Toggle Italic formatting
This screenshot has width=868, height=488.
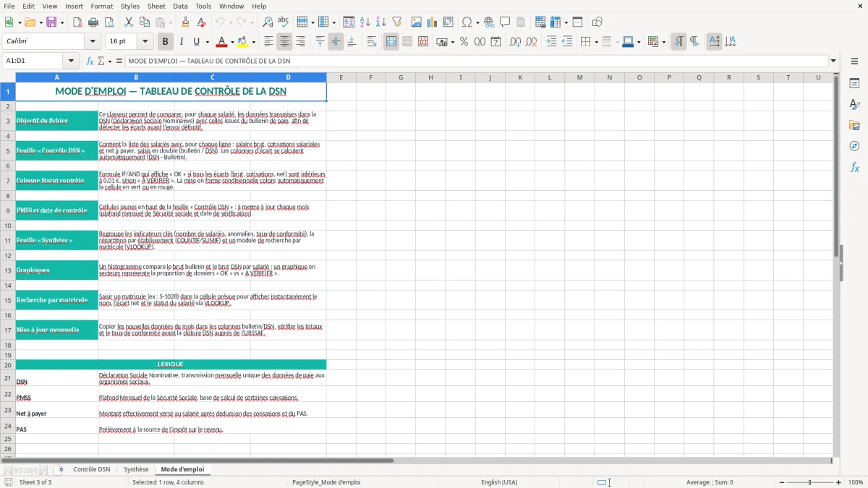point(182,42)
